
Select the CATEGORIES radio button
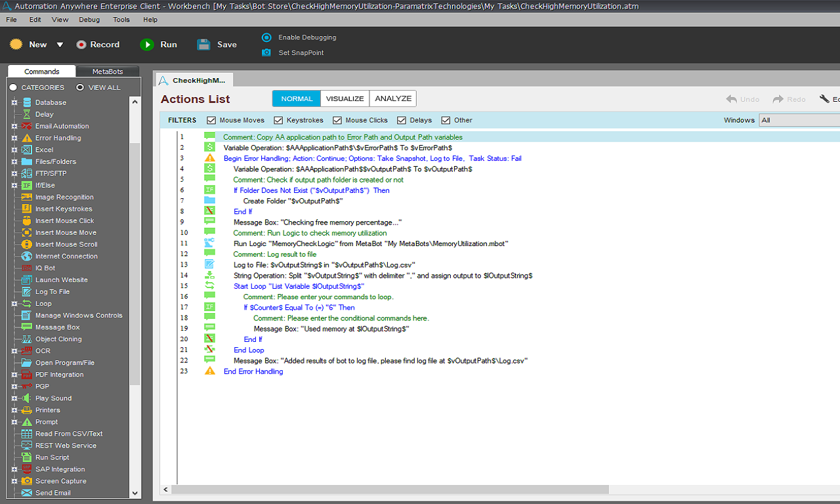click(13, 87)
